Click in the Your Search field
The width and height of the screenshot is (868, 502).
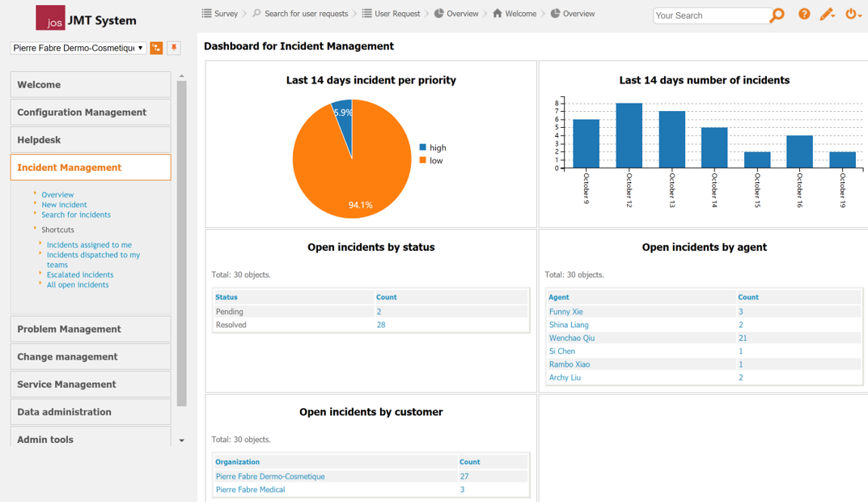(x=710, y=15)
